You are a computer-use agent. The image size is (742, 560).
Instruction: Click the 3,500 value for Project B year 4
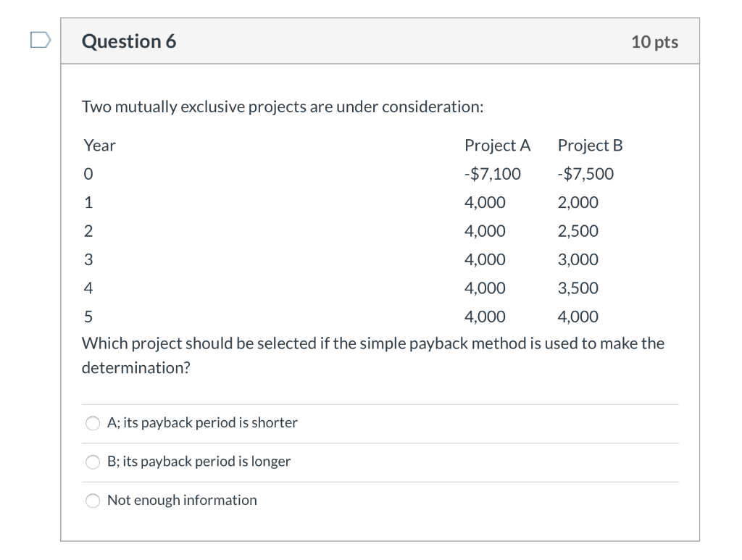(x=578, y=288)
